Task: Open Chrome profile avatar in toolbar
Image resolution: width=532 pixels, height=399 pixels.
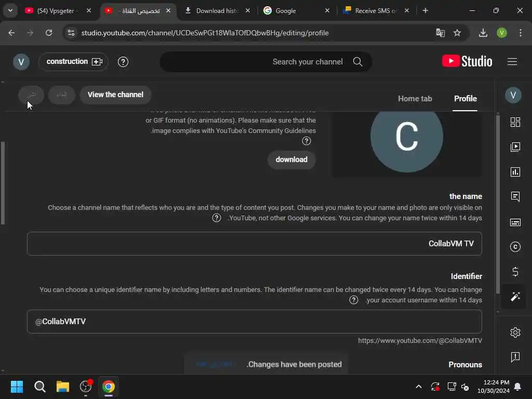Action: [x=502, y=33]
